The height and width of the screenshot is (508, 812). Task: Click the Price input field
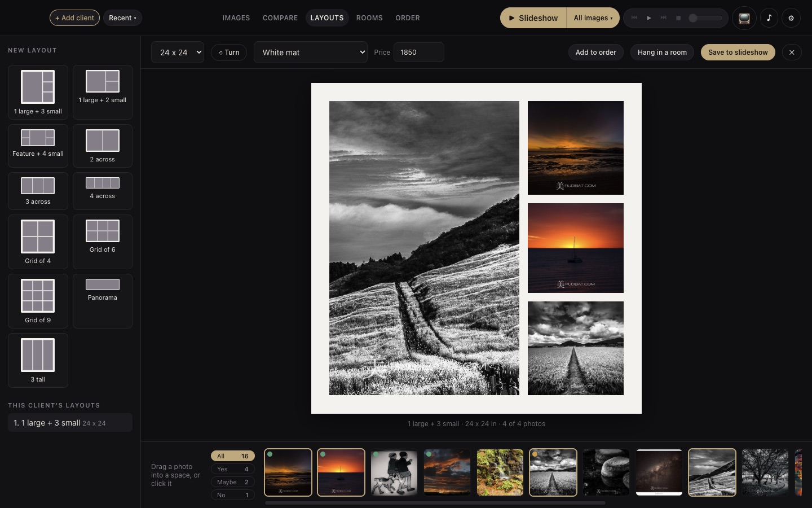click(x=419, y=52)
